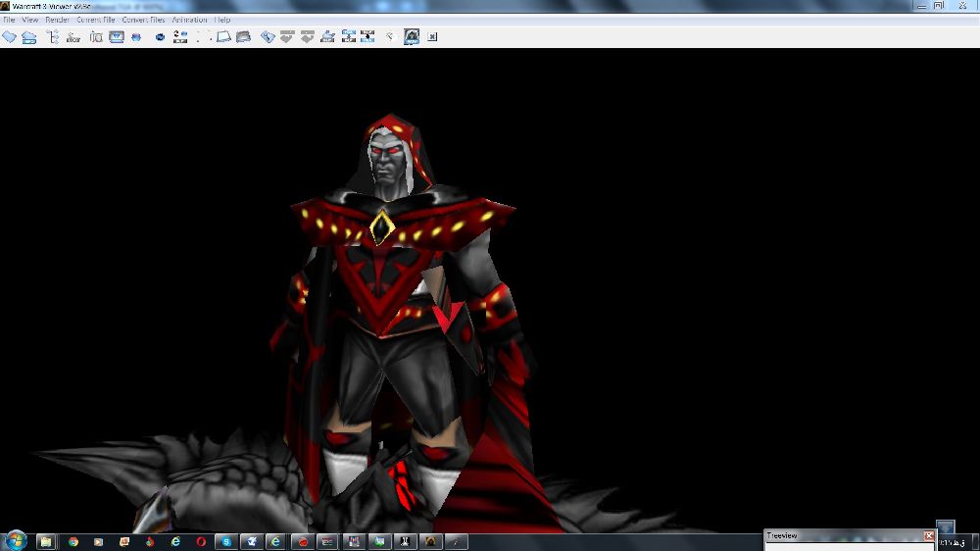The image size is (980, 551).
Task: Click the blue tag toolbar icon
Action: pyautogui.click(x=268, y=37)
